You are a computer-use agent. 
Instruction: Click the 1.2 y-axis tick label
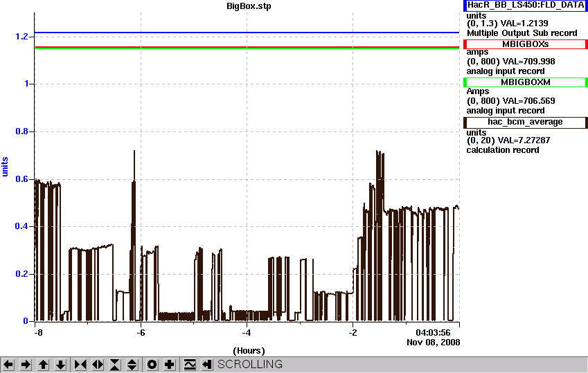pos(21,37)
